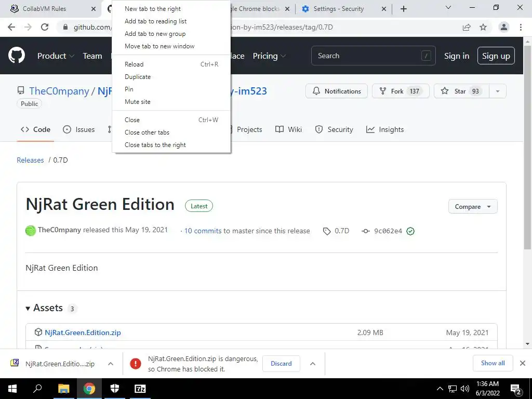Discard the blocked download
Image resolution: width=532 pixels, height=399 pixels.
tap(281, 364)
